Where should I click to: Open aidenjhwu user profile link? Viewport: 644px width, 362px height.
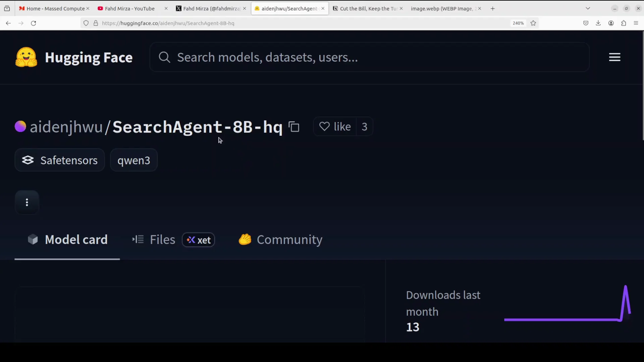66,127
